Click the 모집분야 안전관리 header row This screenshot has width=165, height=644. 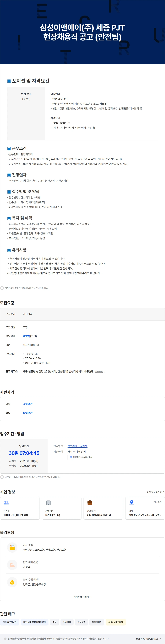coord(82,314)
